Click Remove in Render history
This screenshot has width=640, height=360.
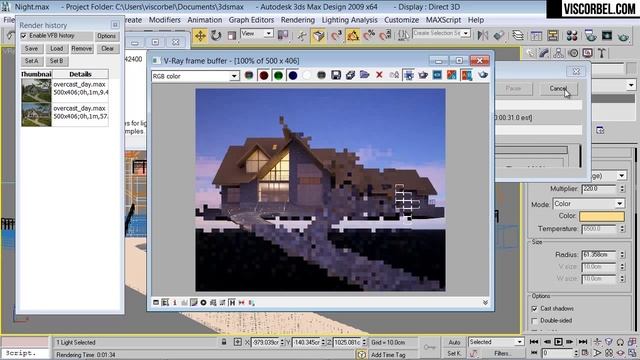point(82,49)
